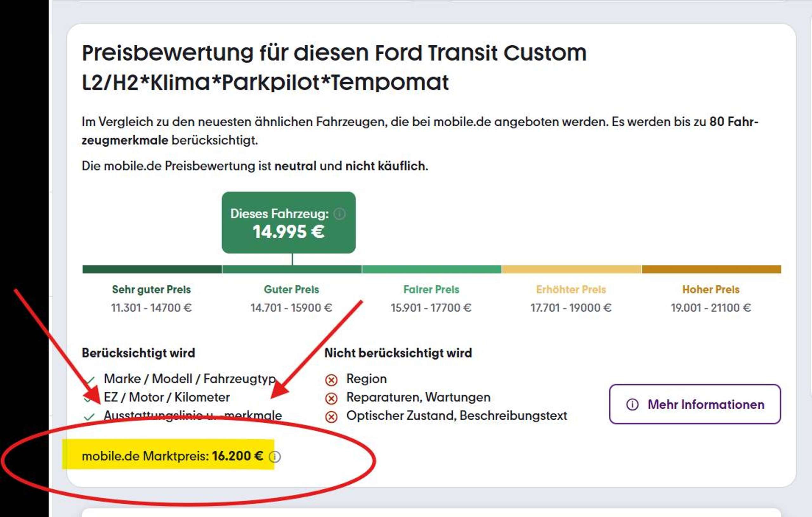812x517 pixels.
Task: Select the dark green Sehr guter Preis bar
Action: [x=152, y=269]
